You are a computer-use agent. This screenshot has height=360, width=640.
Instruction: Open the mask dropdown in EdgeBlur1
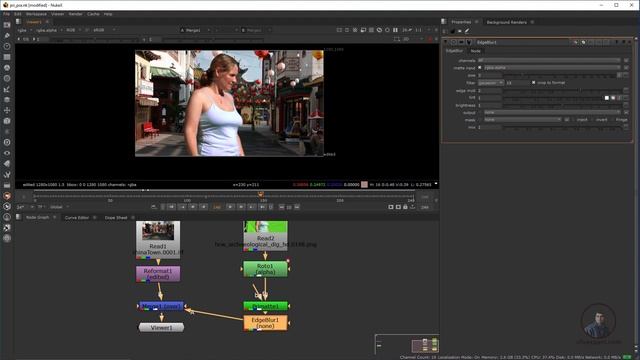[x=523, y=120]
